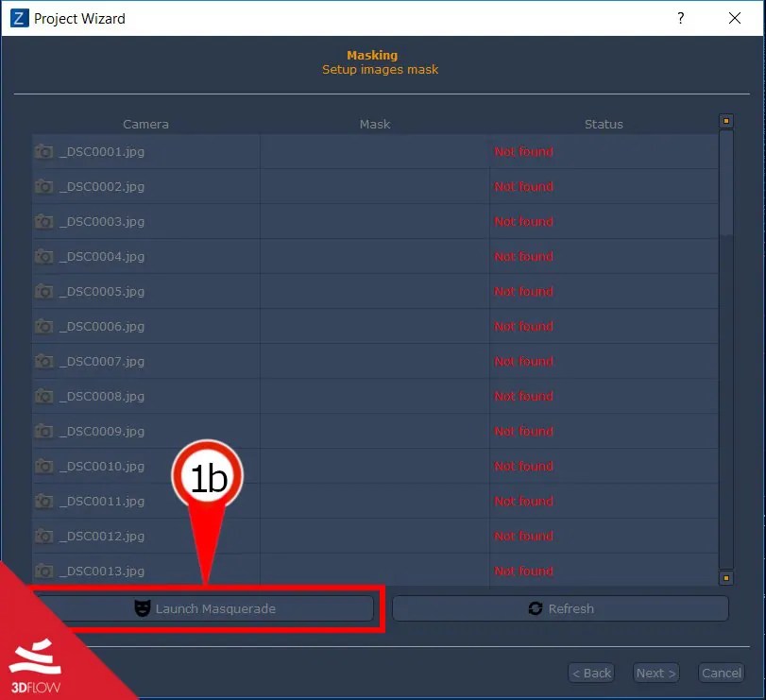766x700 pixels.
Task: Return to the previous wizard step
Action: [x=590, y=673]
